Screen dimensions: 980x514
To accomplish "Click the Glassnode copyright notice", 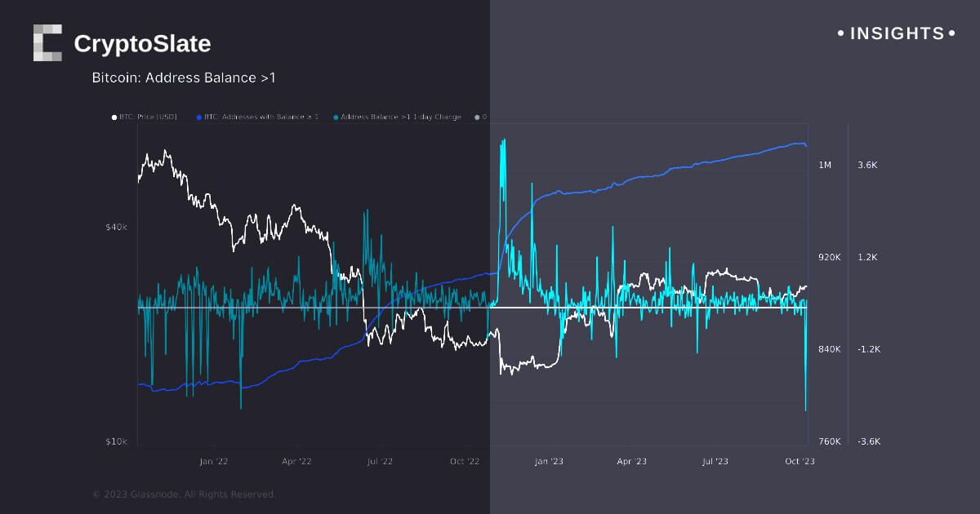I will click(184, 494).
